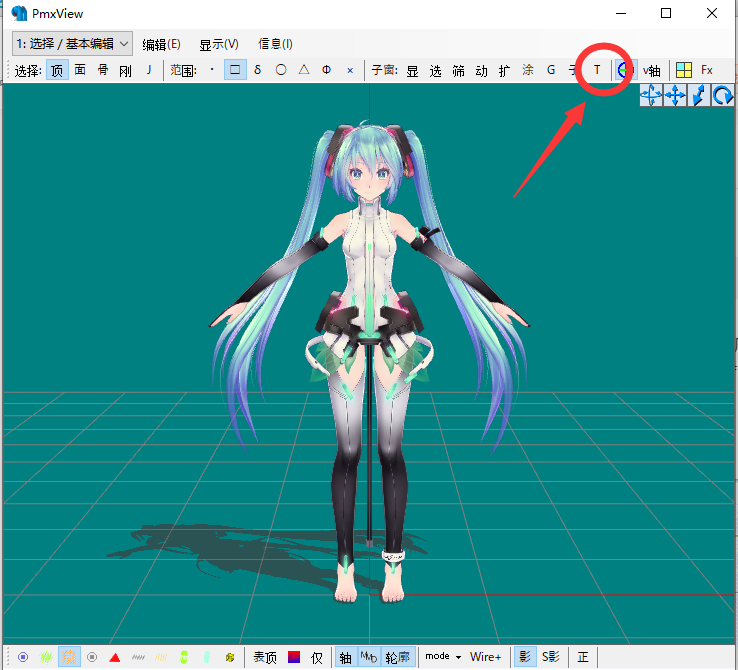738x670 pixels.
Task: Open the 信息(I) menu
Action: coord(275,44)
